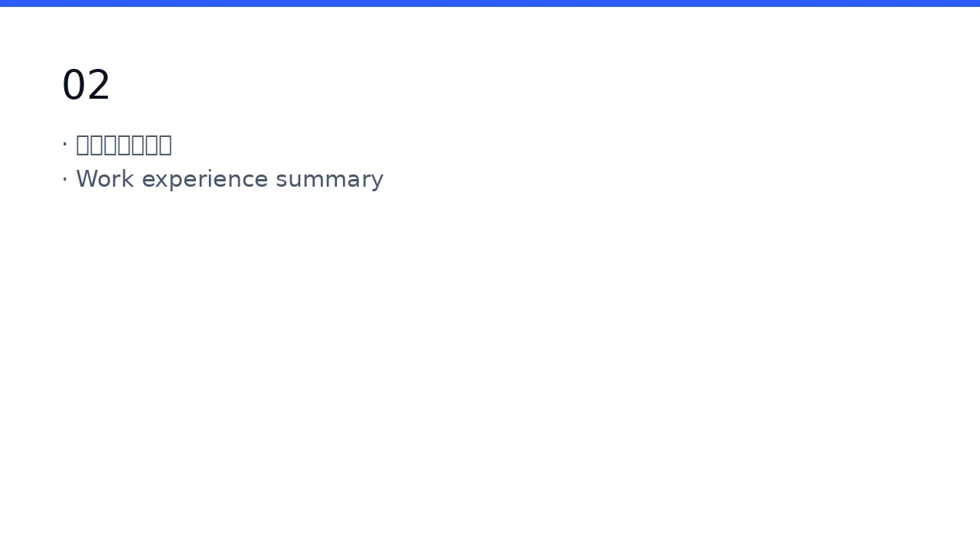980x551 pixels.
Task: Select the "Work experience summary" subtitle line
Action: click(222, 179)
